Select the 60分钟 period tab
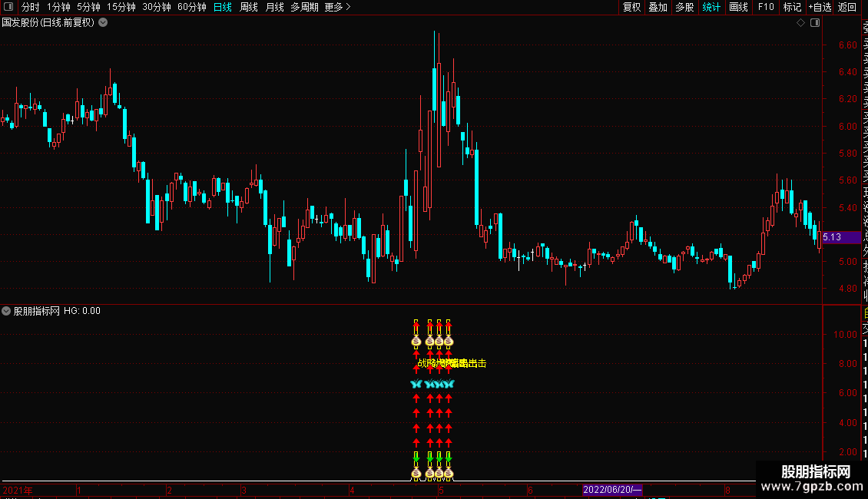868x499 pixels. click(x=192, y=7)
